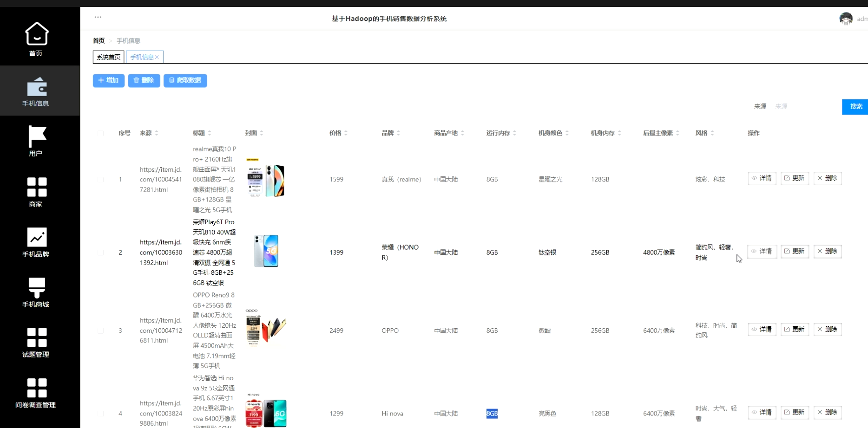Click the 爬取数据 button
This screenshot has width=868, height=428.
(185, 80)
